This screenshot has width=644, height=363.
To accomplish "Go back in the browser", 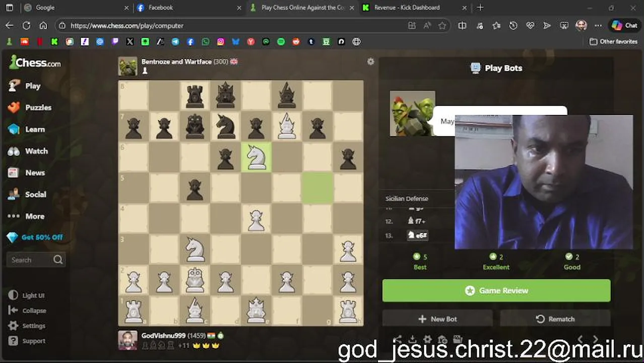I will 10,25.
